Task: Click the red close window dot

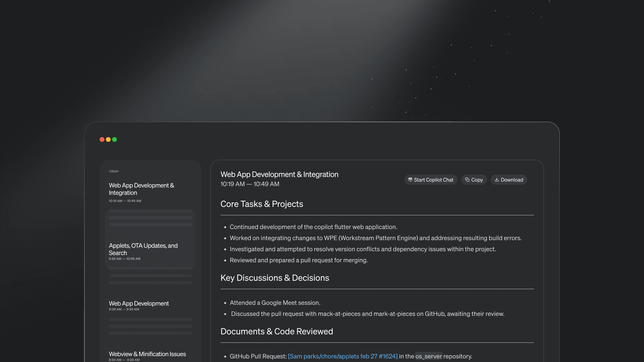Action: click(x=102, y=140)
